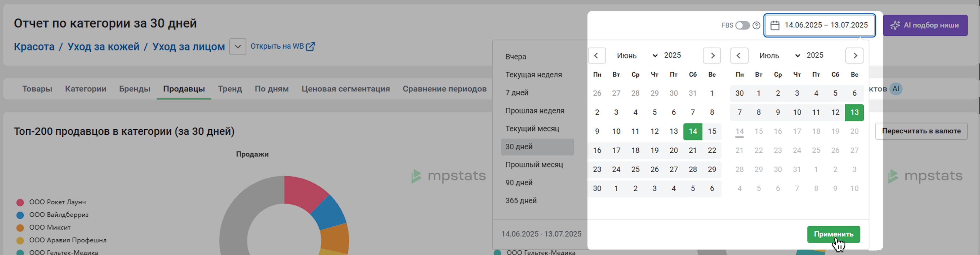Image resolution: width=980 pixels, height=255 pixels.
Task: Click ООО Вайлдберриз blue legend swatch
Action: point(20,215)
